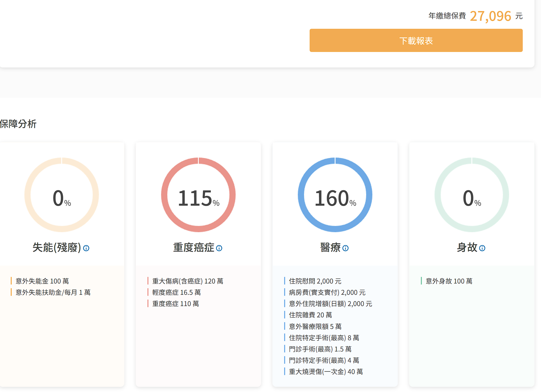Click the 27,096 annual premium amount
Viewport: 541px width, 392px height.
490,16
